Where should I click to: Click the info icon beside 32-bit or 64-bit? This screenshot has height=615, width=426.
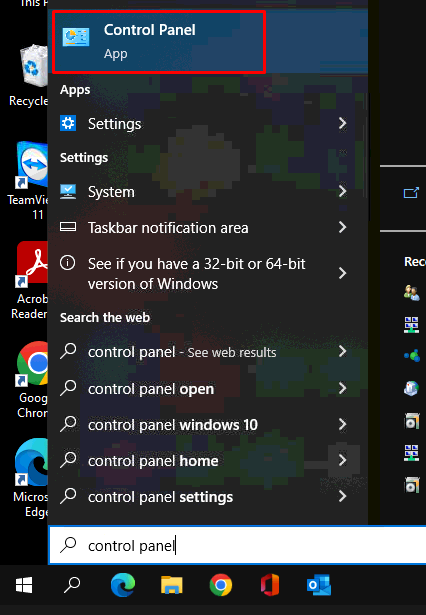67,263
